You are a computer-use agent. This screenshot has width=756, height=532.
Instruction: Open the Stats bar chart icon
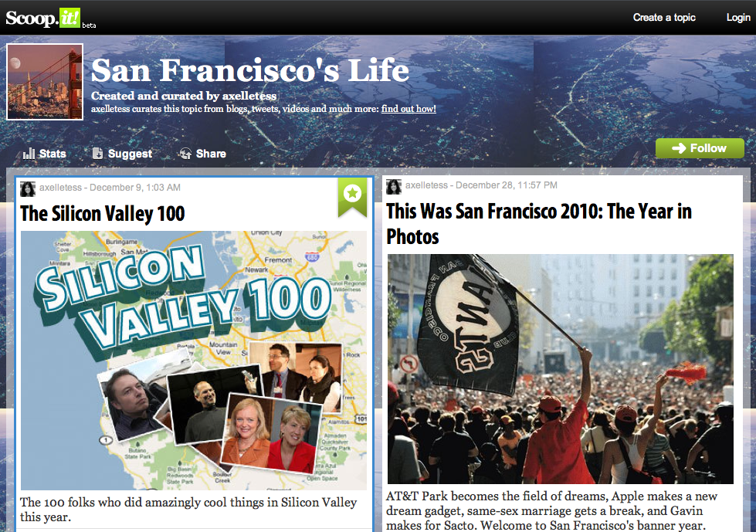tap(29, 153)
